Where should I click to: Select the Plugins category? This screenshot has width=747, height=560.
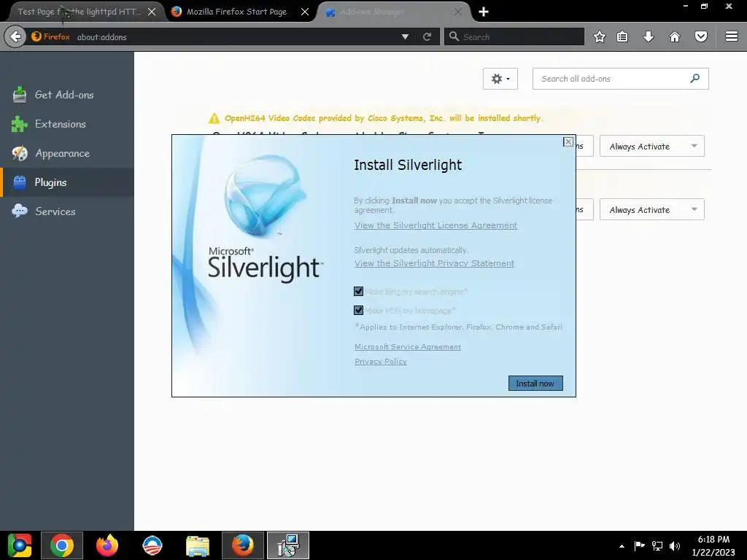(x=67, y=182)
